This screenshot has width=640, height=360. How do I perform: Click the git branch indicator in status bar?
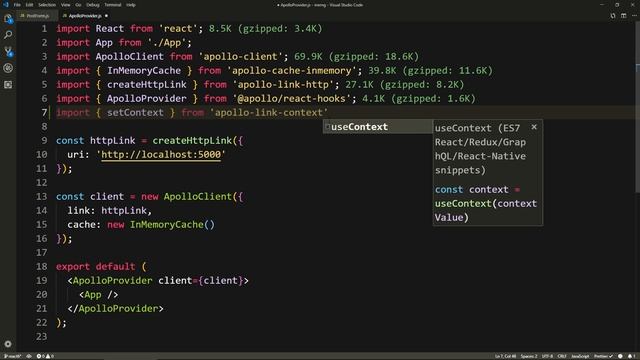(12, 356)
